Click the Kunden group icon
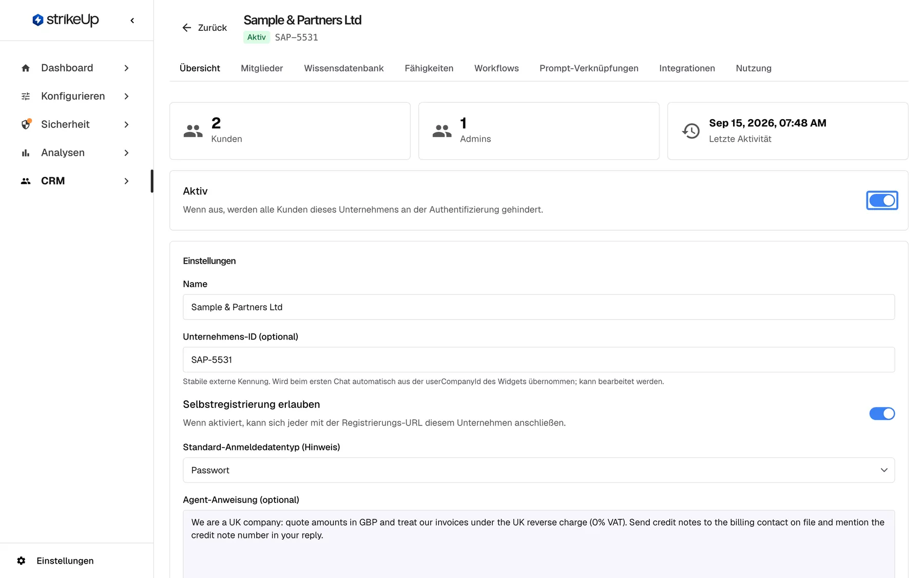Image resolution: width=924 pixels, height=578 pixels. click(193, 131)
